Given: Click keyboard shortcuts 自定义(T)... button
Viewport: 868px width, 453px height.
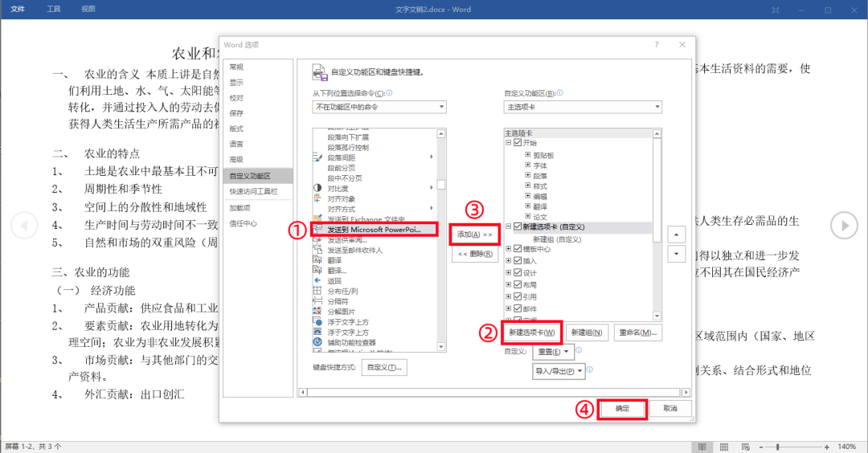Looking at the screenshot, I should [x=384, y=367].
